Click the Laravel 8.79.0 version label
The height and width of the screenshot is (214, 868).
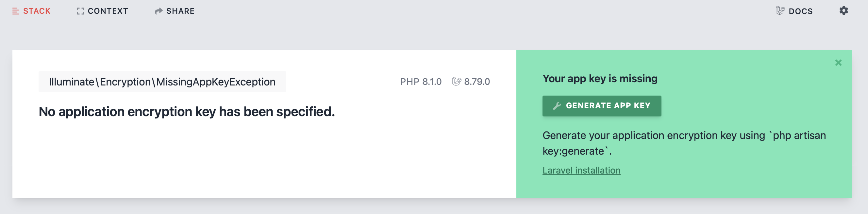pyautogui.click(x=477, y=82)
